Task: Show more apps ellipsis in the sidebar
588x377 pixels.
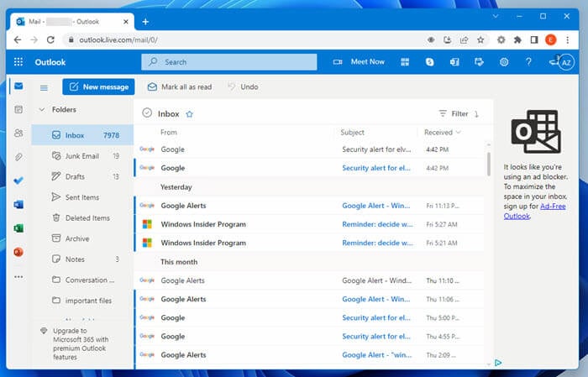Action: click(18, 277)
